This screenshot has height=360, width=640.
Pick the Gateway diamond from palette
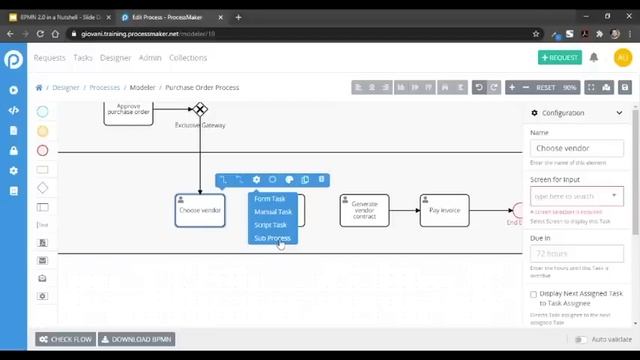42,188
